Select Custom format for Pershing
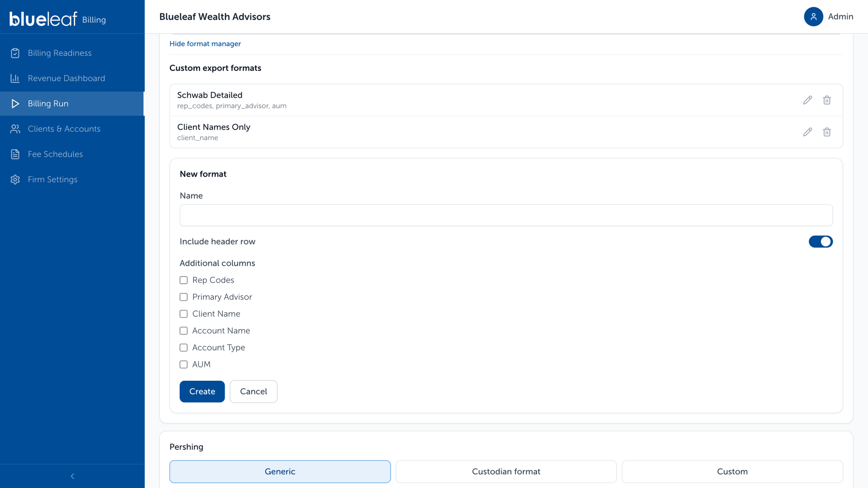The image size is (868, 488). click(x=732, y=471)
